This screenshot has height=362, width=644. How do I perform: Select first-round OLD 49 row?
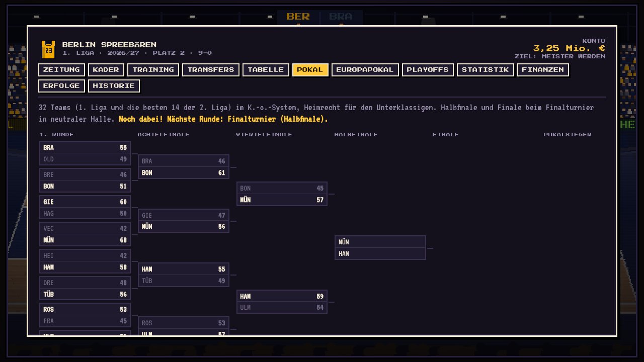85,159
